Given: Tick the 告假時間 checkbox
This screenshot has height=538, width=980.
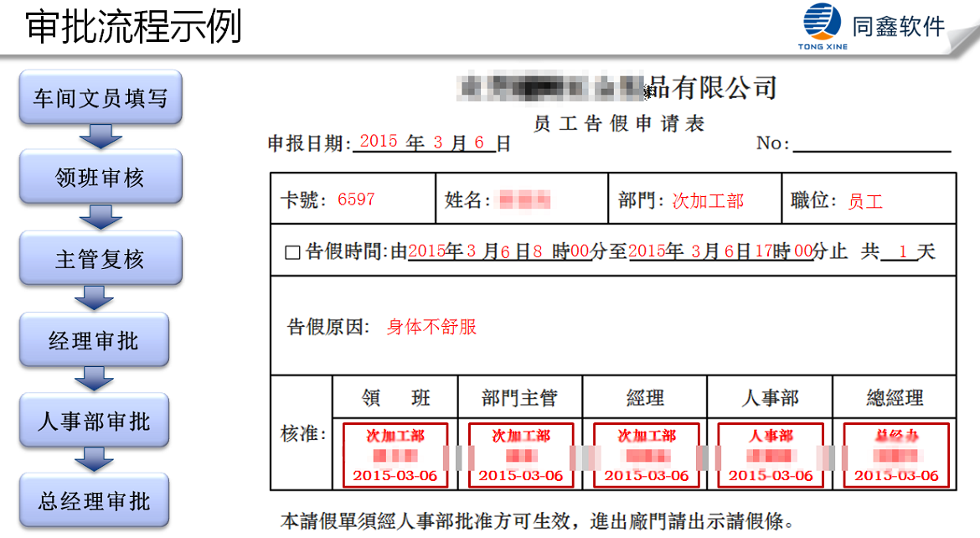Looking at the screenshot, I should tap(292, 252).
